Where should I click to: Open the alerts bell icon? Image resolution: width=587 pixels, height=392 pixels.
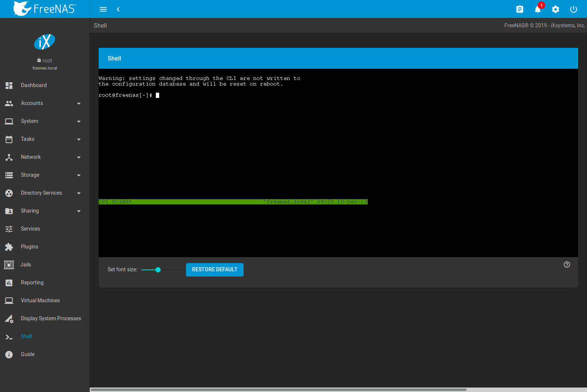click(x=538, y=10)
